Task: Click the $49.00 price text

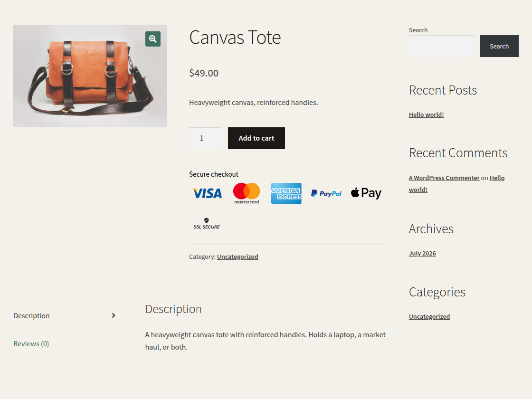Action: tap(204, 73)
